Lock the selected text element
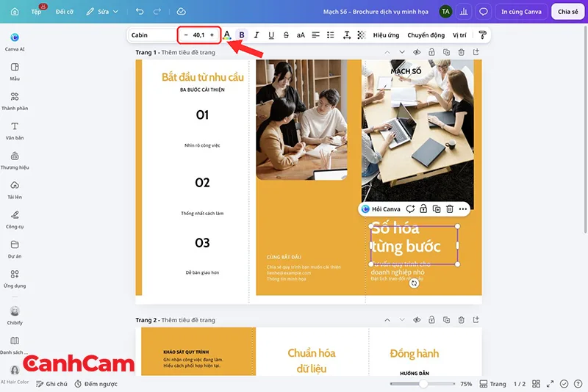588x392 pixels. coord(423,209)
